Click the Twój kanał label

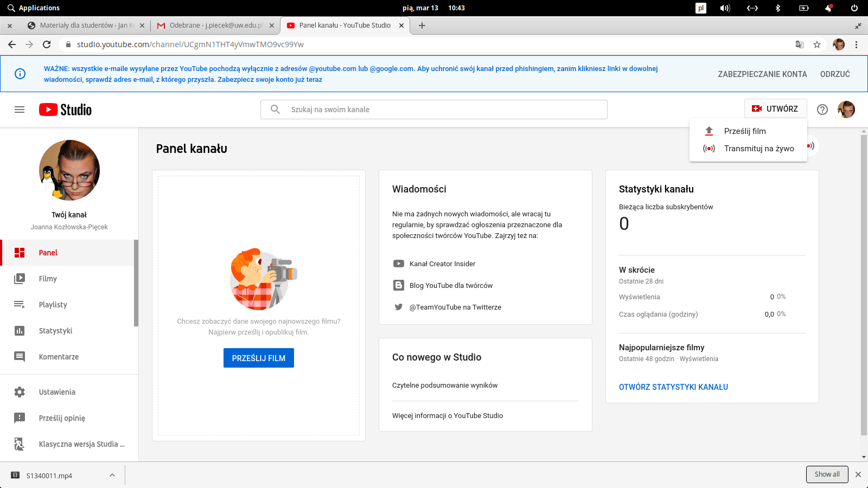(69, 215)
